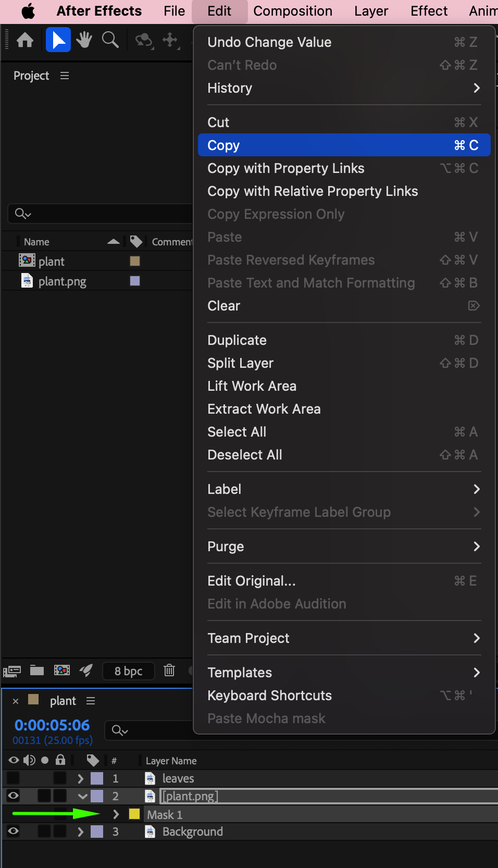The width and height of the screenshot is (498, 868).
Task: Select the Zoom tool
Action: click(110, 40)
